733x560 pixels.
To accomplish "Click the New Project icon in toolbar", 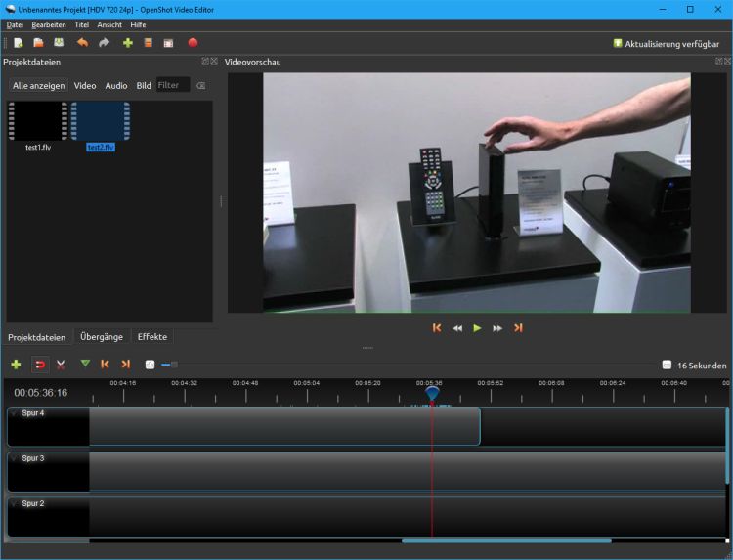I will pyautogui.click(x=18, y=43).
